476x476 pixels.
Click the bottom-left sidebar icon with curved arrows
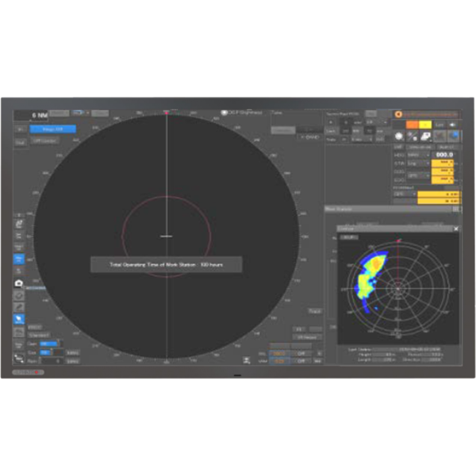coord(19,359)
